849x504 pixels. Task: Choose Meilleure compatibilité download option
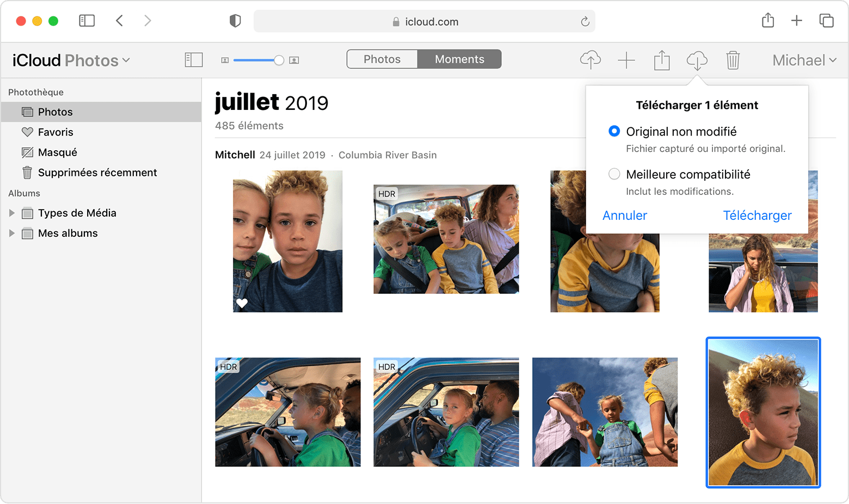click(x=614, y=174)
